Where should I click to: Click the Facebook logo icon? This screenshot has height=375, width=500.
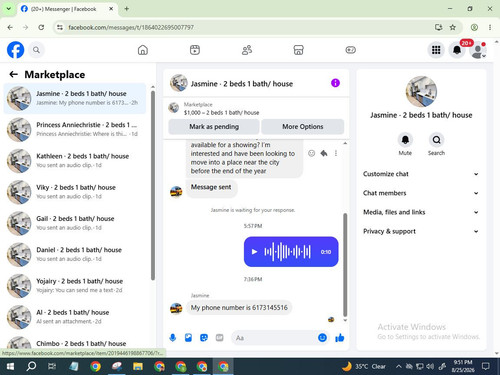pos(15,50)
